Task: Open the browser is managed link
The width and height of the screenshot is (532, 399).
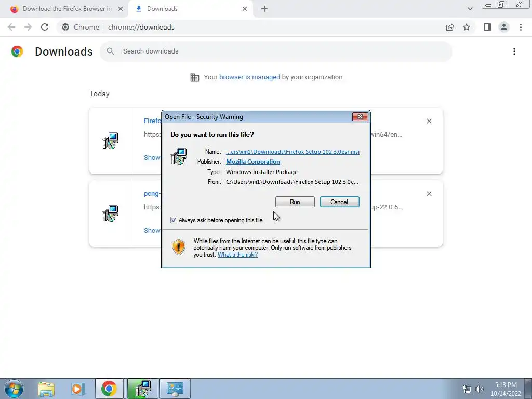Action: [249, 77]
